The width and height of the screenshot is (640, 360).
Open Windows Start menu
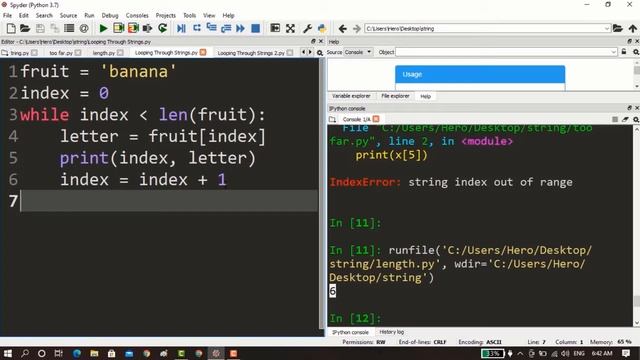[x=8, y=353]
